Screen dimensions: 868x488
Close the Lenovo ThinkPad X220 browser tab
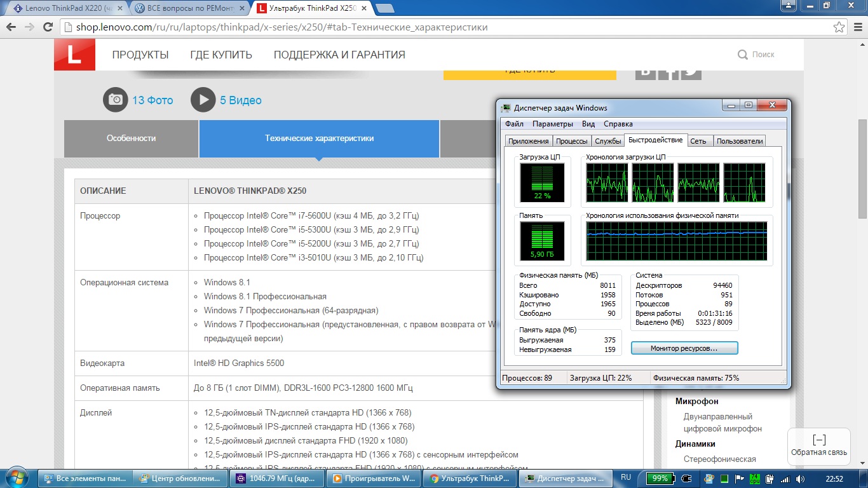pos(119,8)
